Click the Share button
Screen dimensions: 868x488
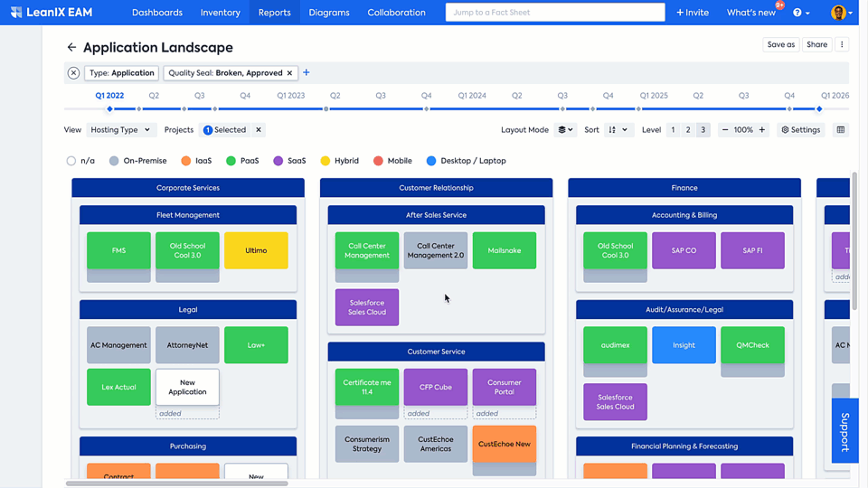pyautogui.click(x=816, y=44)
